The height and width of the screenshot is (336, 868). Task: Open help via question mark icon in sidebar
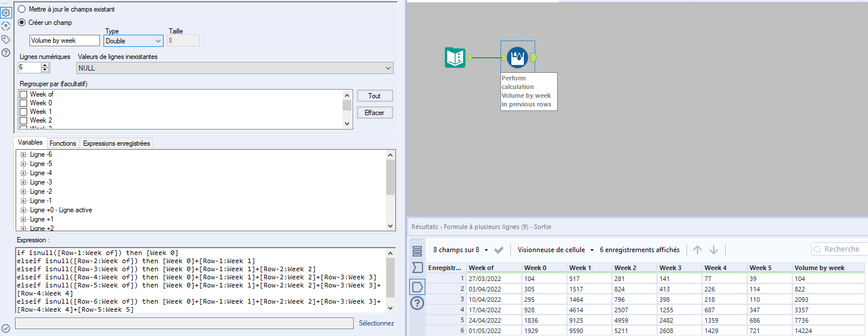[x=6, y=52]
